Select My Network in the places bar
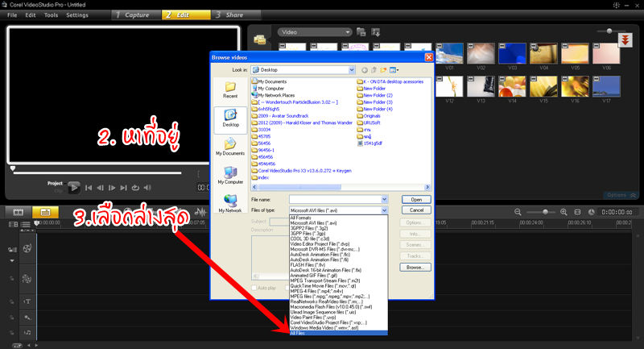 (x=230, y=203)
